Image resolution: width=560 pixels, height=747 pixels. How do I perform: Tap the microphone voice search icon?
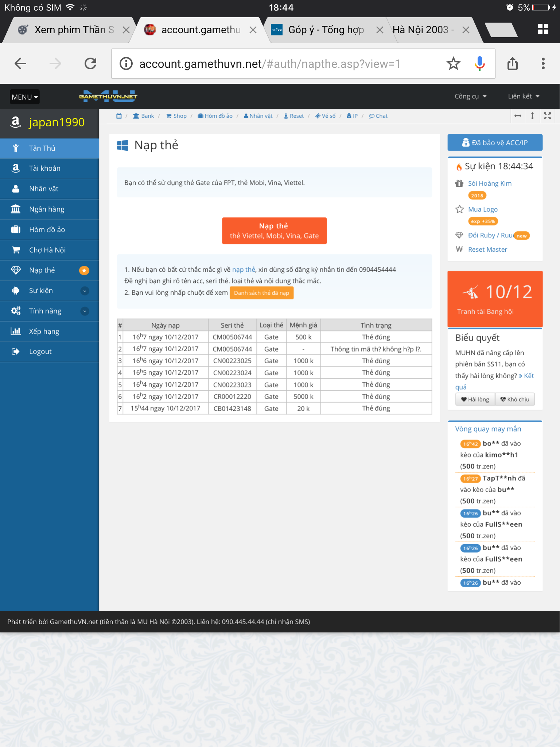pos(479,64)
